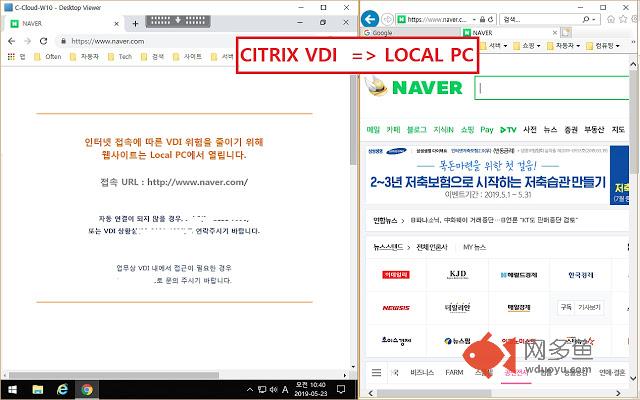Viewport: 640px width, 400px height.
Task: Click Chrome's forward arrow in the VDI window
Action: point(27,41)
